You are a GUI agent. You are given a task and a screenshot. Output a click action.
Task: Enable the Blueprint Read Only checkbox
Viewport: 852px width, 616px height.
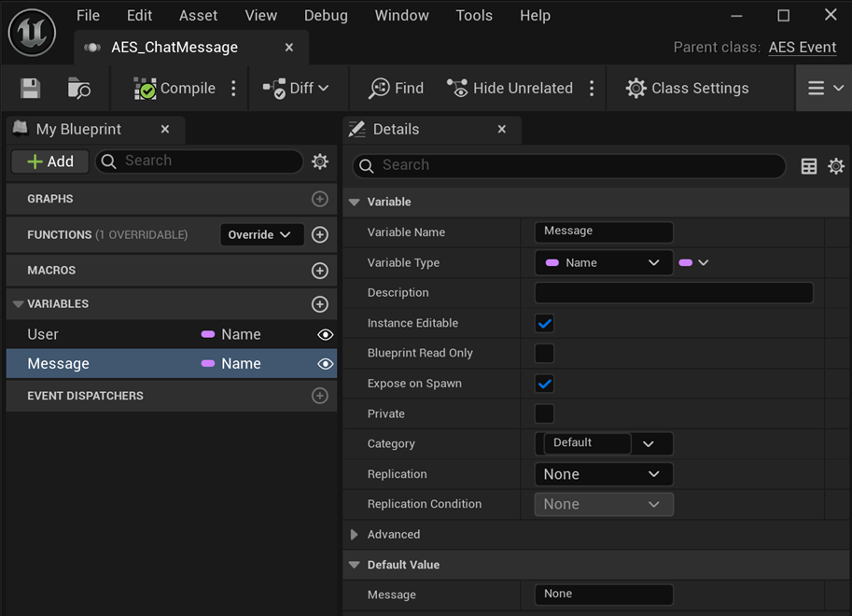click(x=545, y=353)
